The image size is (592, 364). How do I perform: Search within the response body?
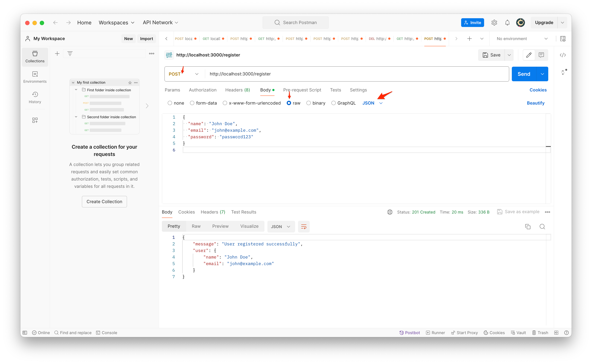pyautogui.click(x=542, y=226)
